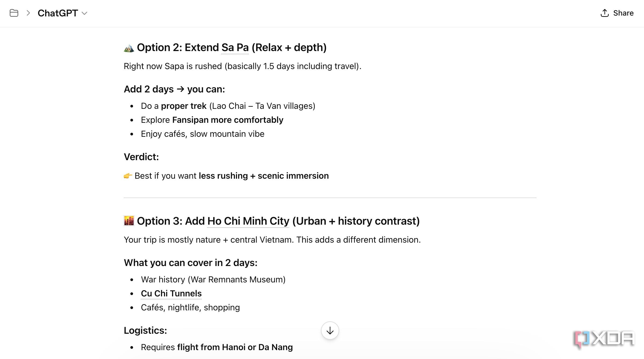Open the Ho Chi Minh City link

point(248,221)
